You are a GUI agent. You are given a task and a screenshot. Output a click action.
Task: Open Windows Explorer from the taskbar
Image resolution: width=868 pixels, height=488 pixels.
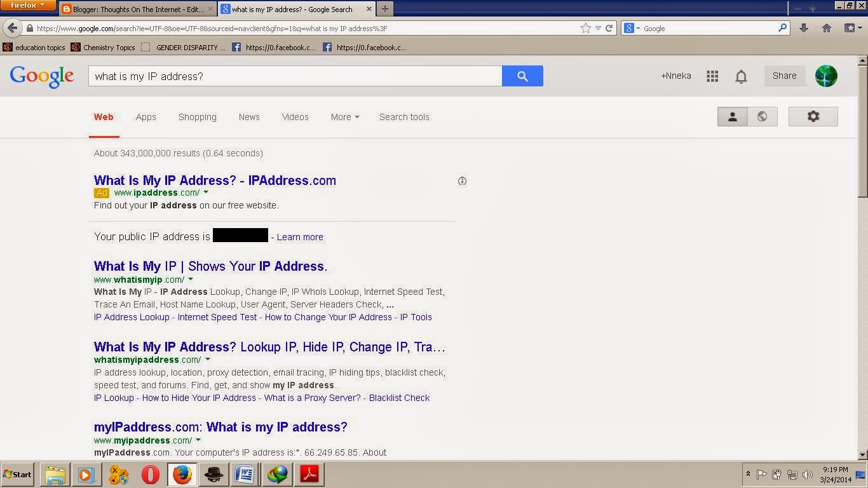point(55,475)
